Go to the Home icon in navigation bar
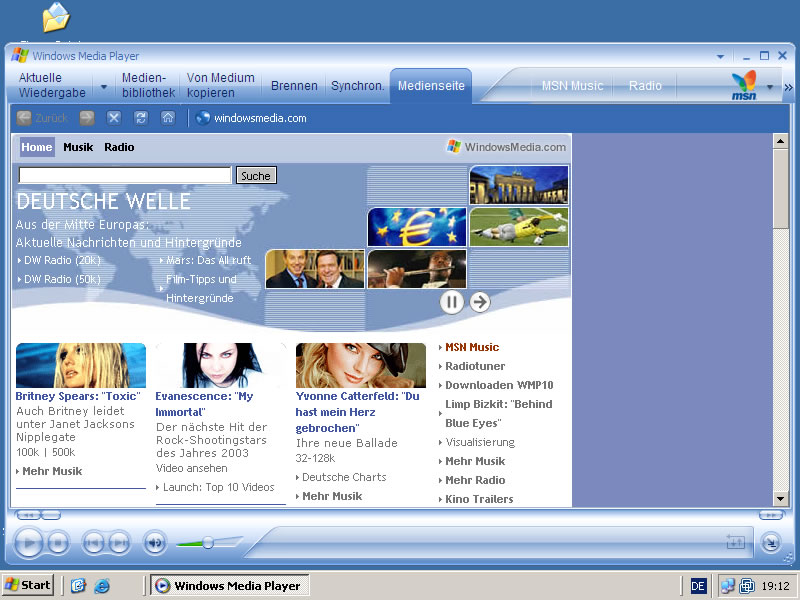 [x=168, y=118]
